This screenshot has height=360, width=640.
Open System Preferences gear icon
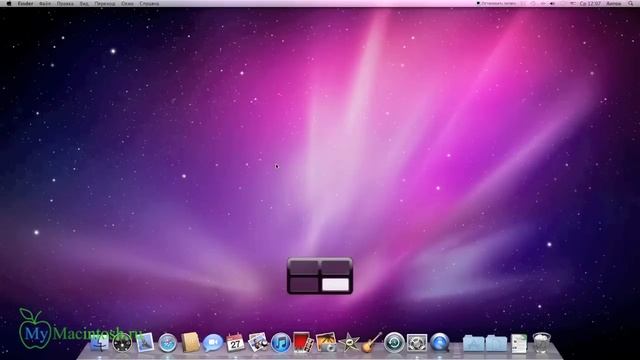coord(417,342)
